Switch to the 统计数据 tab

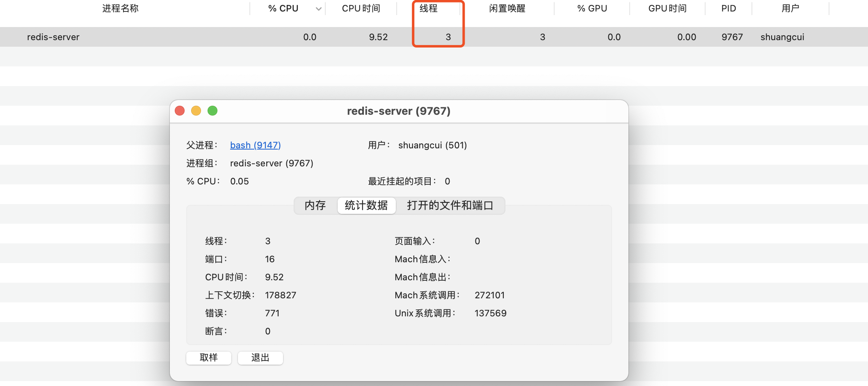[366, 205]
